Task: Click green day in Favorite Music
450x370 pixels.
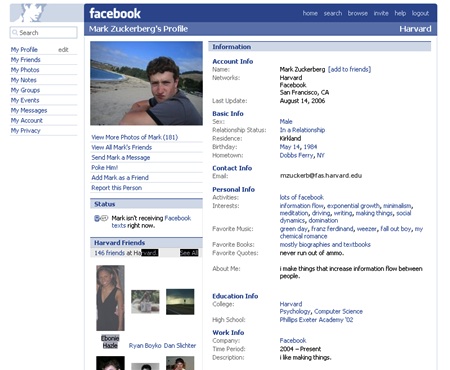Action: (294, 229)
